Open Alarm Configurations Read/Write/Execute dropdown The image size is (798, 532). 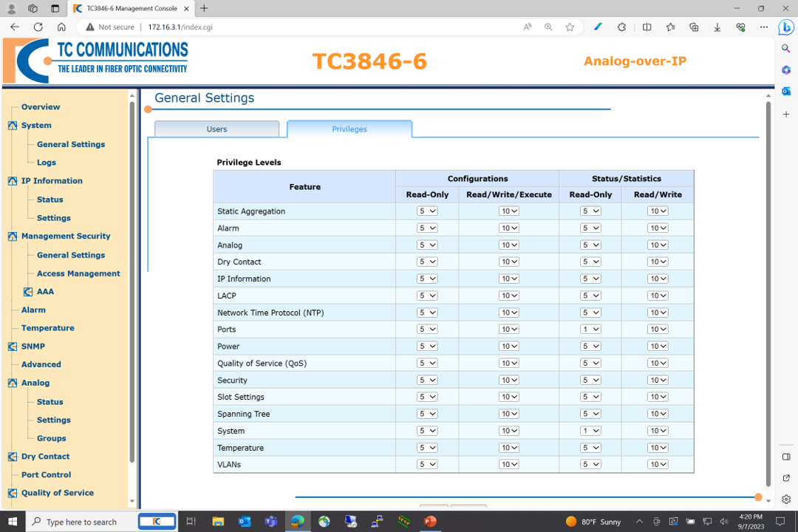click(x=509, y=228)
